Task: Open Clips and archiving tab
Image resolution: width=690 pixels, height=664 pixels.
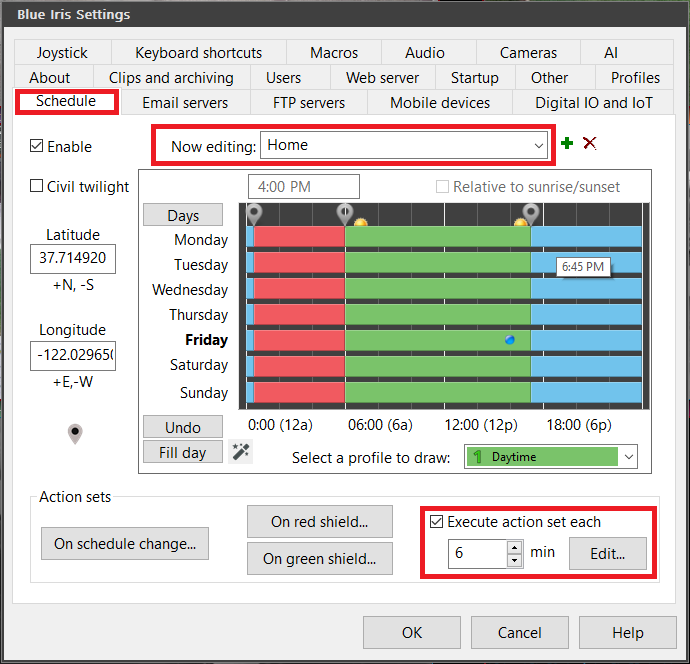Action: click(x=171, y=78)
